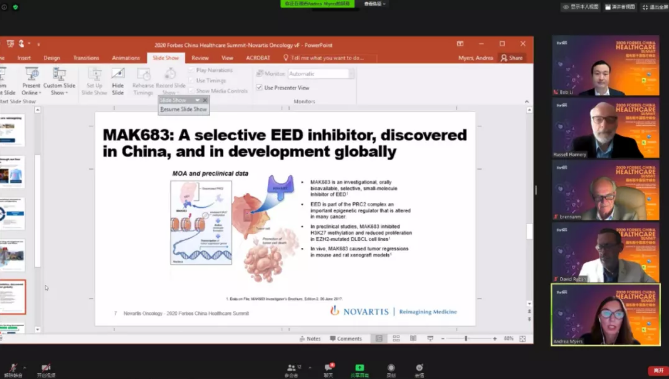Click the zoom in plus button
The image size is (669, 379).
[x=495, y=338]
